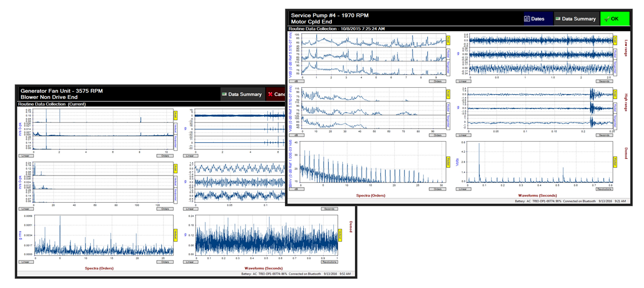
Task: Toggle Axial channel on Service Pump high-range waveform
Action: coord(615,93)
